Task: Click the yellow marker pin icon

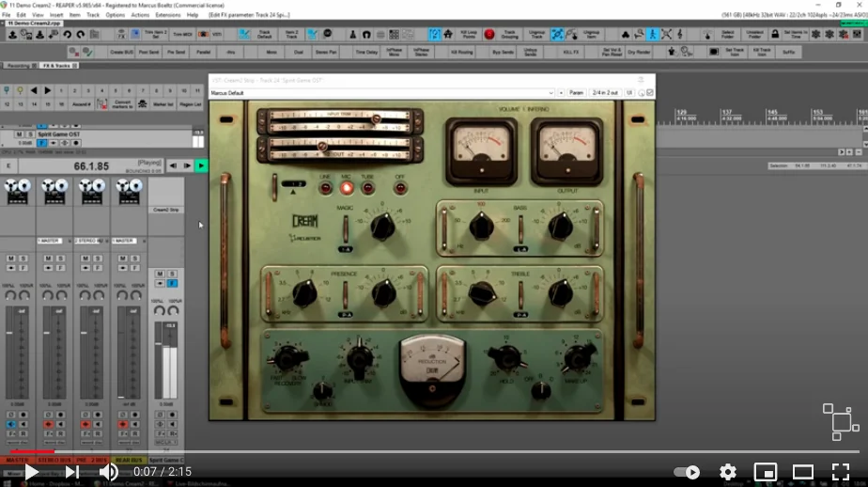Action: (x=20, y=90)
